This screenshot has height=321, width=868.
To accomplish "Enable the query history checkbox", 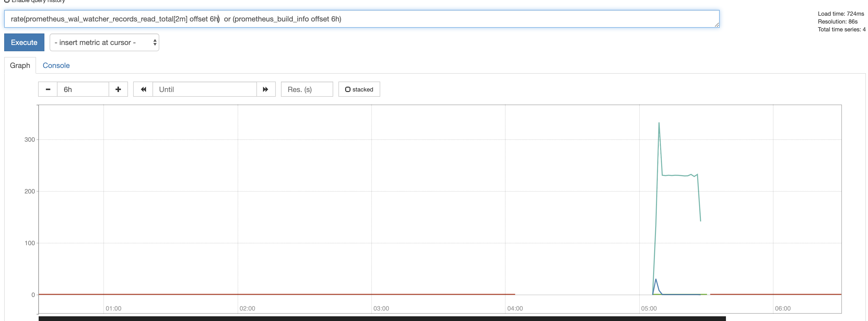I will pyautogui.click(x=7, y=1).
